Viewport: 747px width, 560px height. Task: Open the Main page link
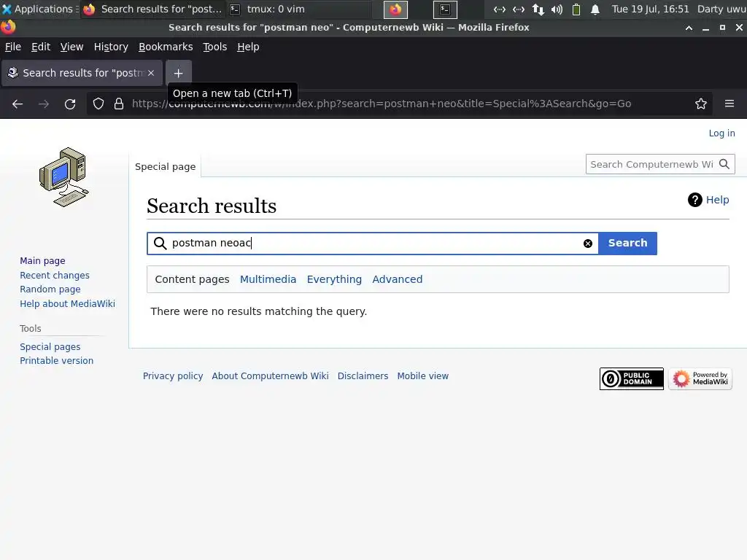click(x=42, y=261)
